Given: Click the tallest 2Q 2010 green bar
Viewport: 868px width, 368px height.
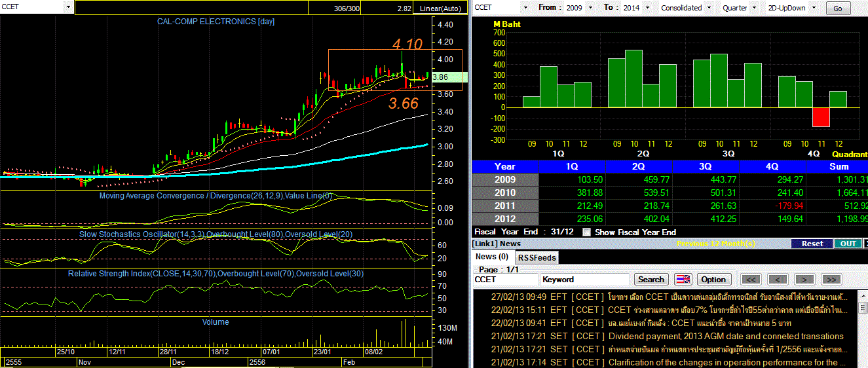Looking at the screenshot, I should click(633, 79).
